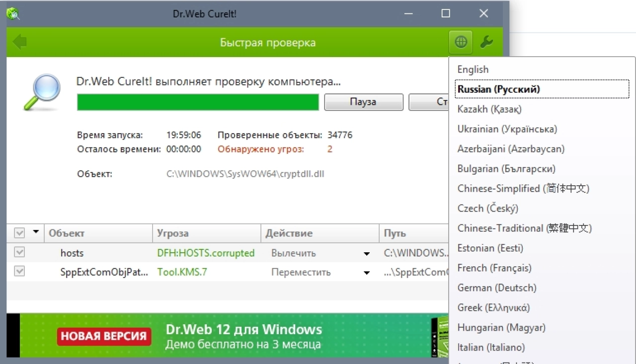This screenshot has width=636, height=364.
Task: Click the green scan progress bar
Action: pyautogui.click(x=198, y=102)
